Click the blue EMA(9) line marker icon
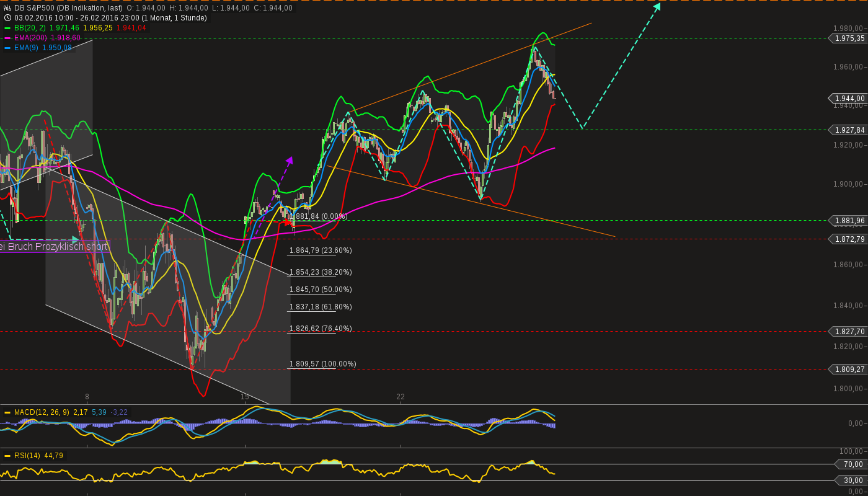The height and width of the screenshot is (496, 868). coord(7,47)
